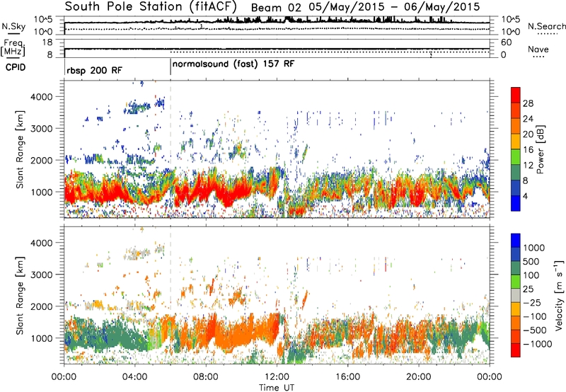This screenshot has width=566, height=392.
Task: Click the dashed CPID change line in velocity panel
Action: coord(171,294)
